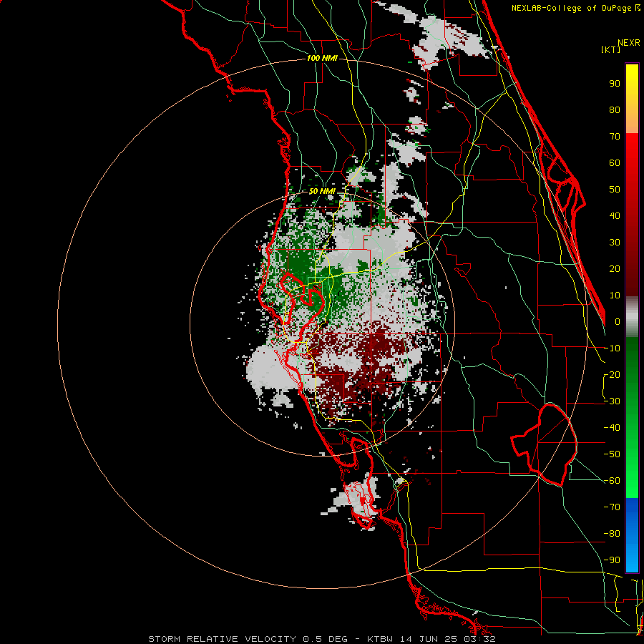Pick the dark blue segment of color bar

[x=632, y=512]
